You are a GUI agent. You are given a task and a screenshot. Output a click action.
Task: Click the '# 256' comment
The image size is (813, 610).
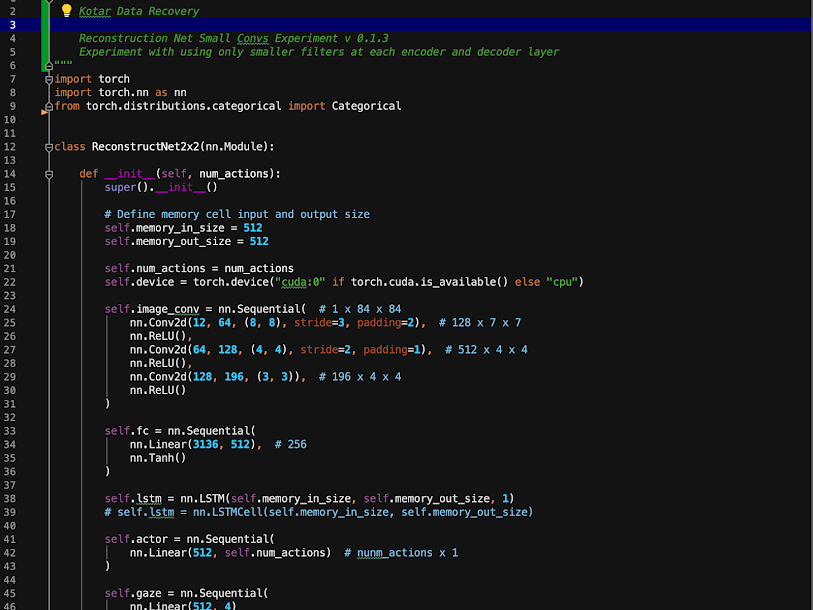[x=291, y=444]
